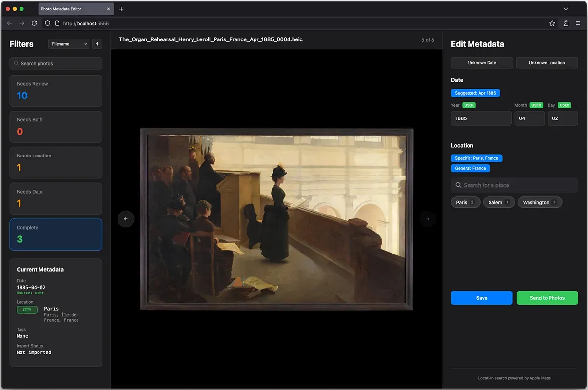The width and height of the screenshot is (588, 390).
Task: Select the Needs Both filter card
Action: click(56, 127)
